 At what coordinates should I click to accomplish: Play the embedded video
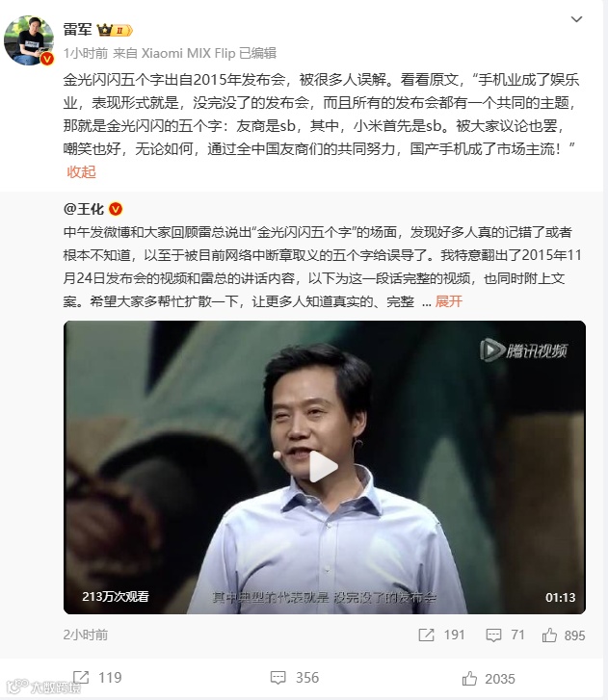click(325, 467)
